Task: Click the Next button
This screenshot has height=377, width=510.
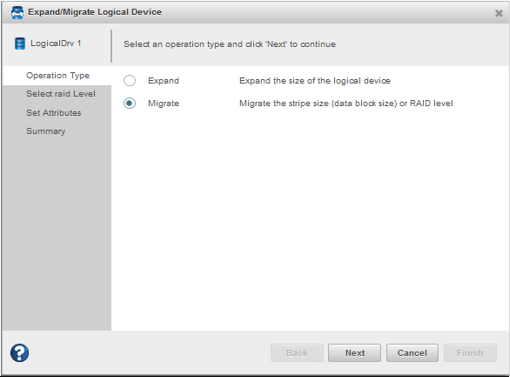Action: point(354,353)
